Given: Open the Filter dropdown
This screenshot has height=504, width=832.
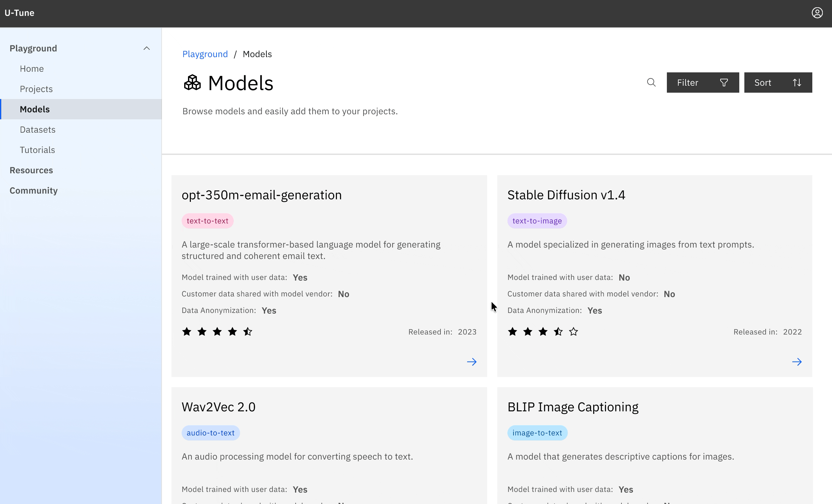Looking at the screenshot, I should (702, 83).
